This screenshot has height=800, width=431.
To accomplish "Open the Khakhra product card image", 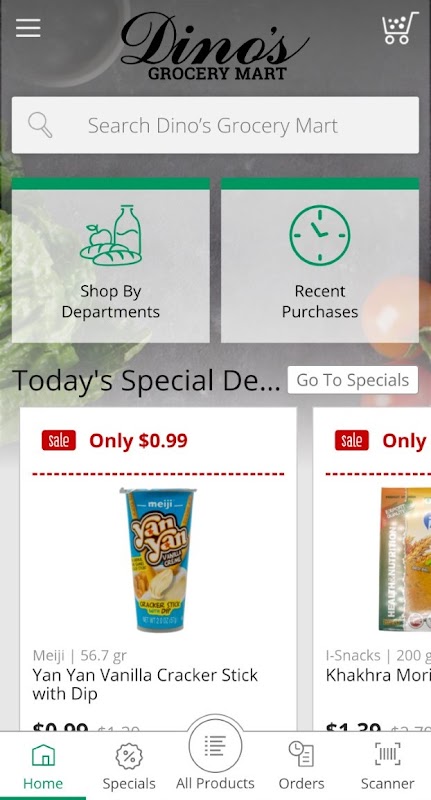I will click(x=405, y=560).
